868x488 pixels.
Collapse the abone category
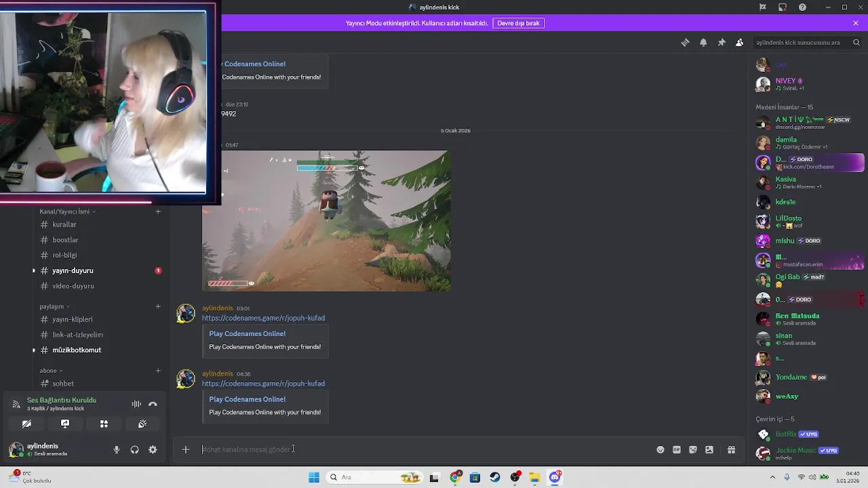51,371
